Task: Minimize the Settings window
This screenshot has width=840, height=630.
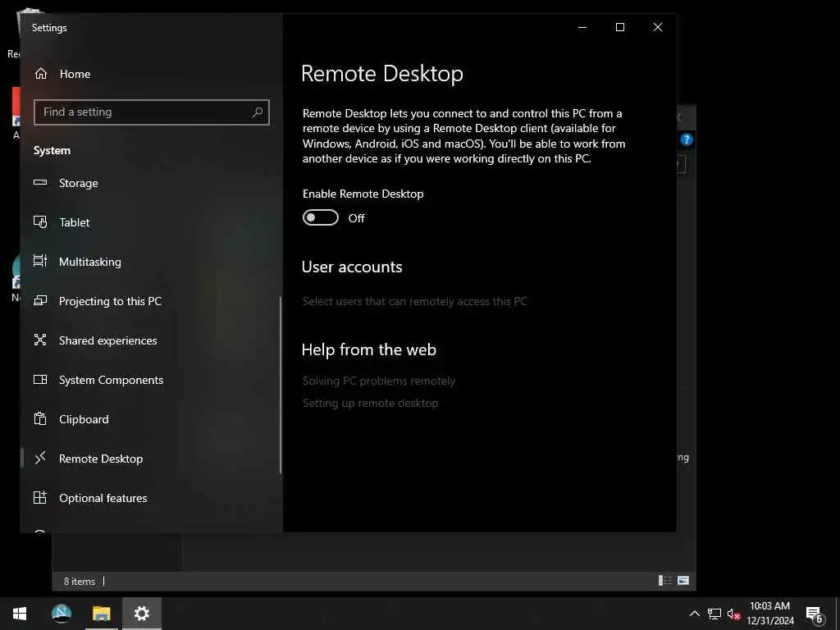Action: (x=582, y=27)
